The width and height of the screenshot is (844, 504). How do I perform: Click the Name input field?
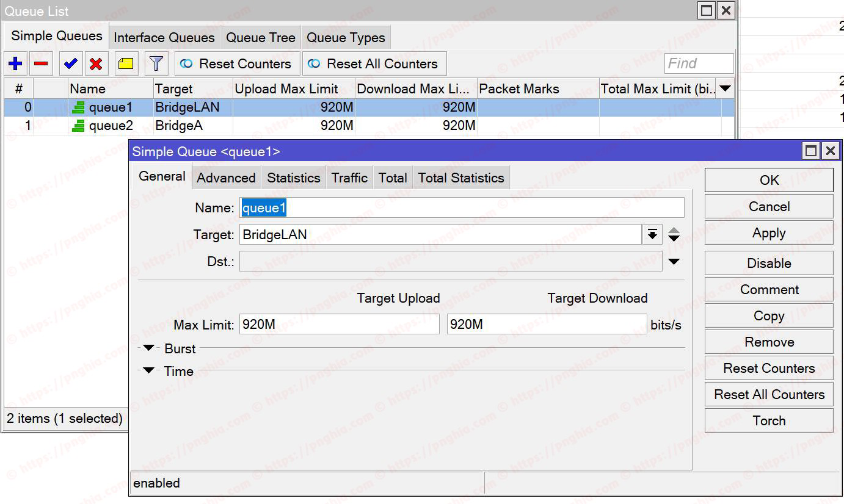[x=462, y=207]
